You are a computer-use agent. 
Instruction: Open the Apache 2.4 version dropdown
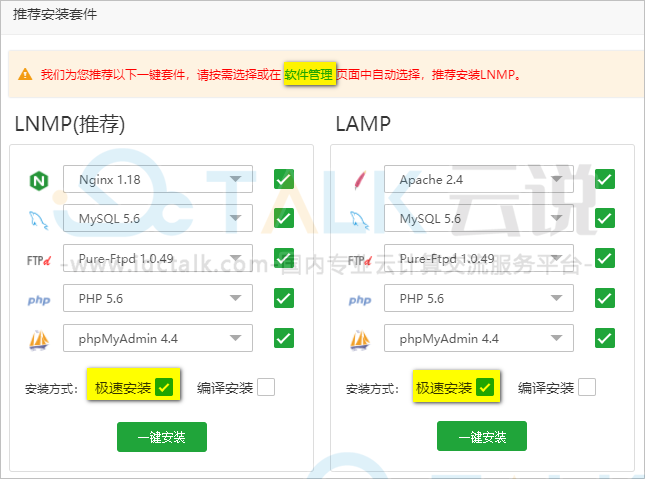click(x=479, y=179)
